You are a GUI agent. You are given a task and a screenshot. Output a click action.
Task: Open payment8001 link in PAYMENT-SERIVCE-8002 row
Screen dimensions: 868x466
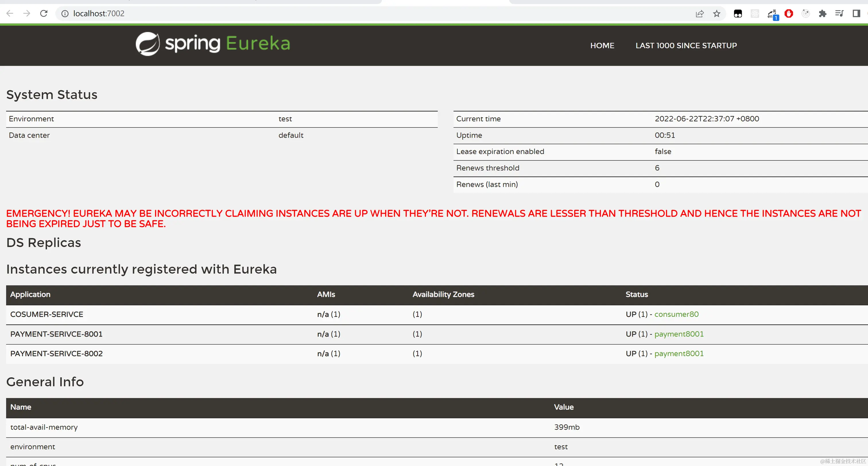(679, 354)
